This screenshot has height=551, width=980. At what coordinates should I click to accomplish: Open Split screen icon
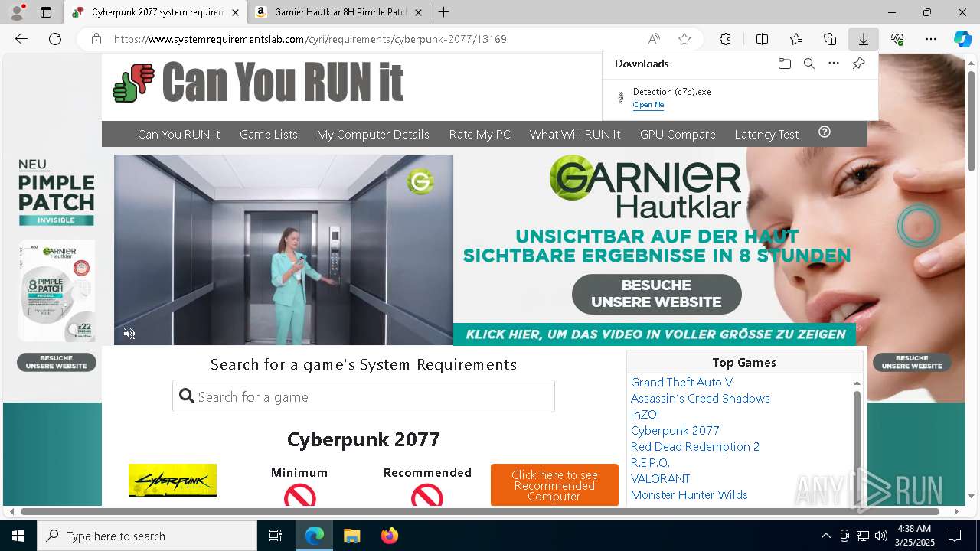762,39
